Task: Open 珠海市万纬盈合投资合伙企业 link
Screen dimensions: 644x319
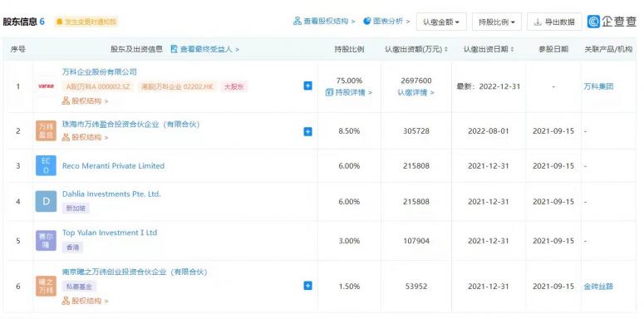Action: point(130,124)
